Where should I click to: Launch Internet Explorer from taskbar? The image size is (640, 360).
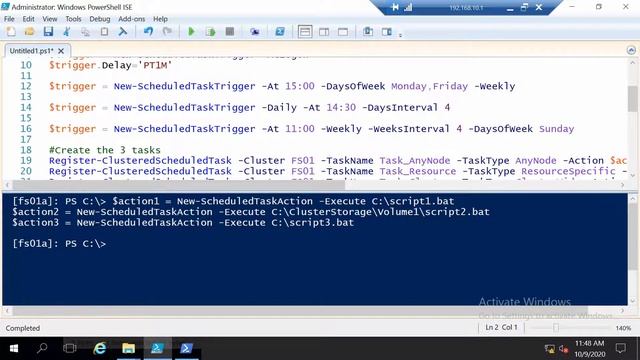99,348
